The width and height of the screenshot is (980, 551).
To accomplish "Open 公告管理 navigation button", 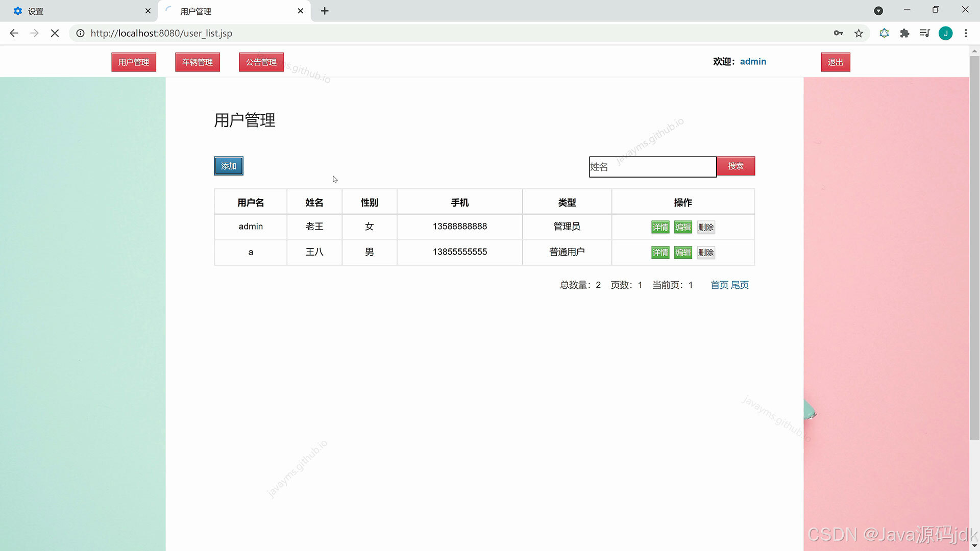I will click(261, 62).
